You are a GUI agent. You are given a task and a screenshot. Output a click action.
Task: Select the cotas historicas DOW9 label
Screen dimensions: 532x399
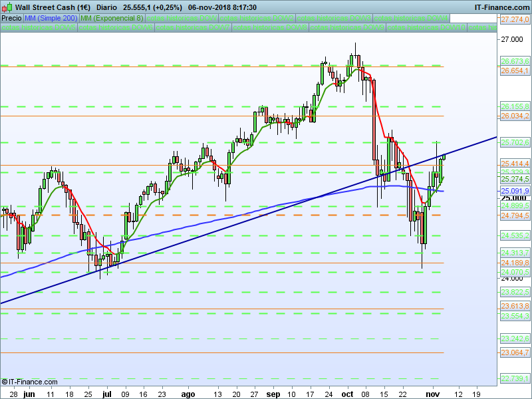(x=346, y=27)
